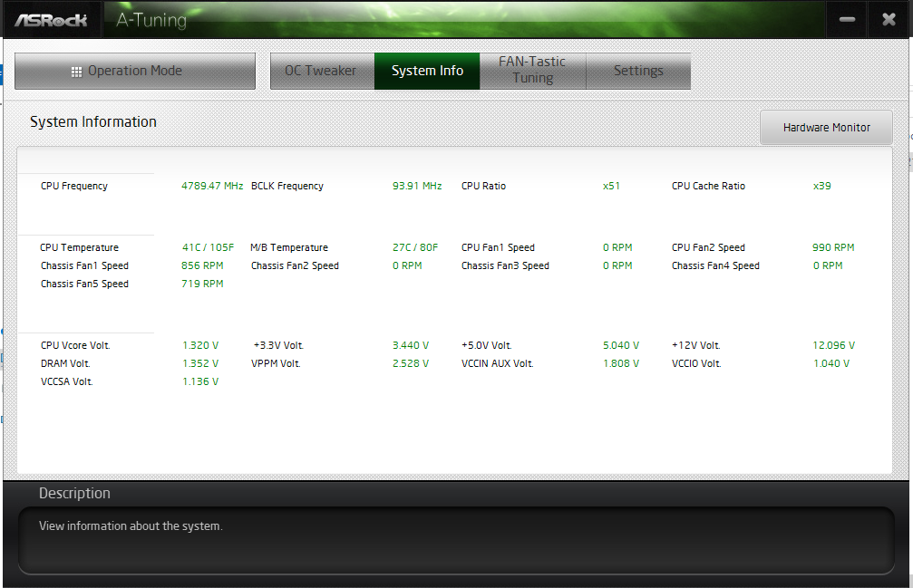
Task: Close the A-Tuning window
Action: point(889,19)
